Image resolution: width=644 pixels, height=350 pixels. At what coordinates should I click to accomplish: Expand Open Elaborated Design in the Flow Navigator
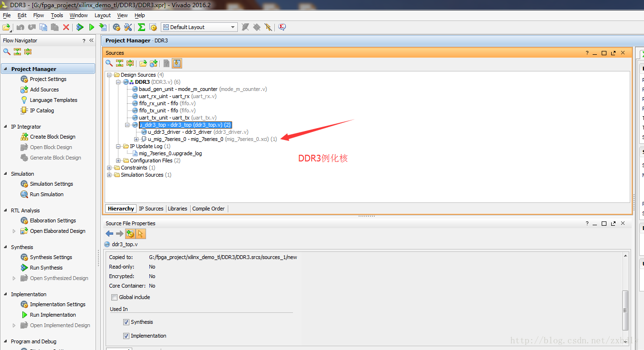click(14, 231)
